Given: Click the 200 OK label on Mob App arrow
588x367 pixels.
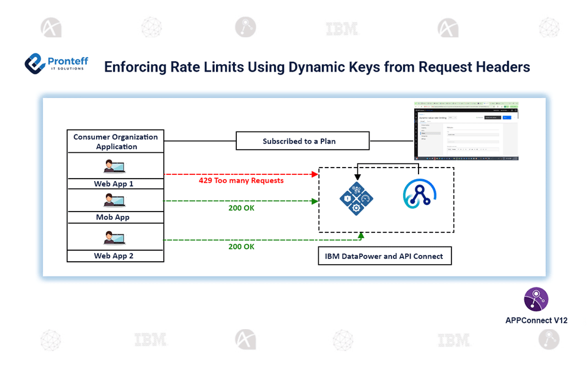Looking at the screenshot, I should (241, 208).
